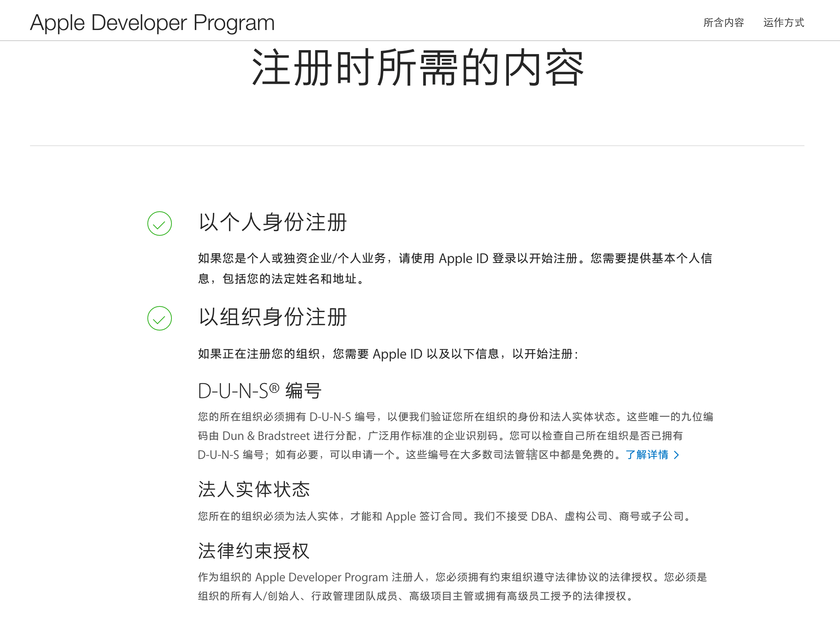Click the 法人实体状态 subheading
This screenshot has width=840, height=620.
(x=254, y=489)
